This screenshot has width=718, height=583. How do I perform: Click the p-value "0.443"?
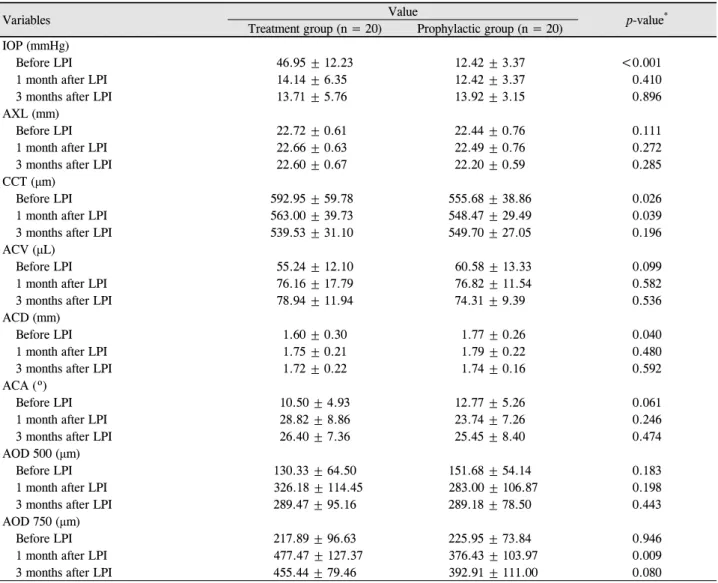coord(647,505)
